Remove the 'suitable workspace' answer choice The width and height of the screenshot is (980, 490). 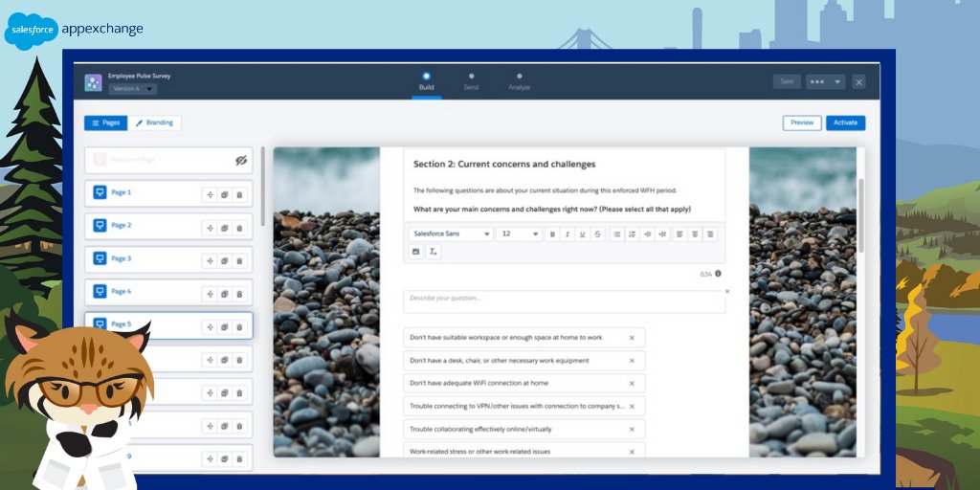click(x=632, y=338)
